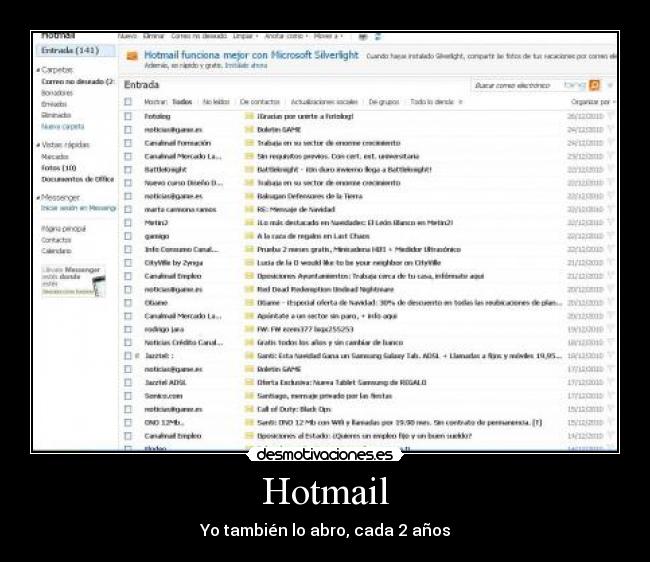Click the envelope icon of the Metin2 message
Viewport: 650px width, 562px height.
(x=249, y=223)
